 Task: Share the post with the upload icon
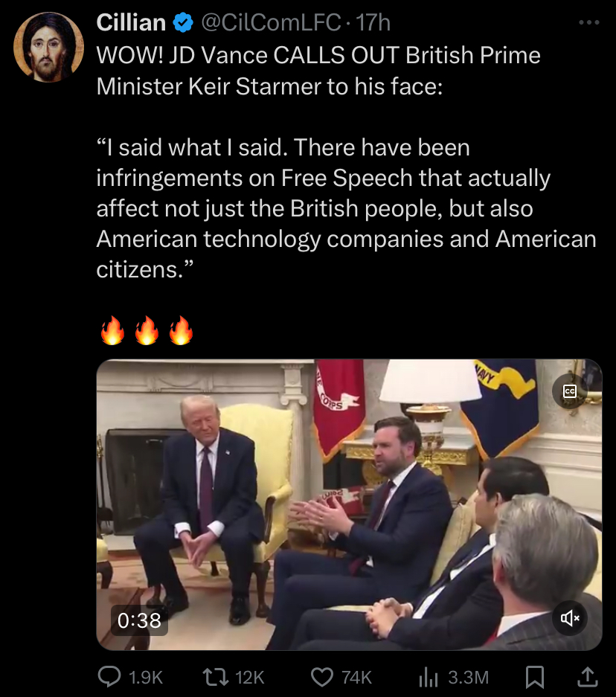(587, 677)
